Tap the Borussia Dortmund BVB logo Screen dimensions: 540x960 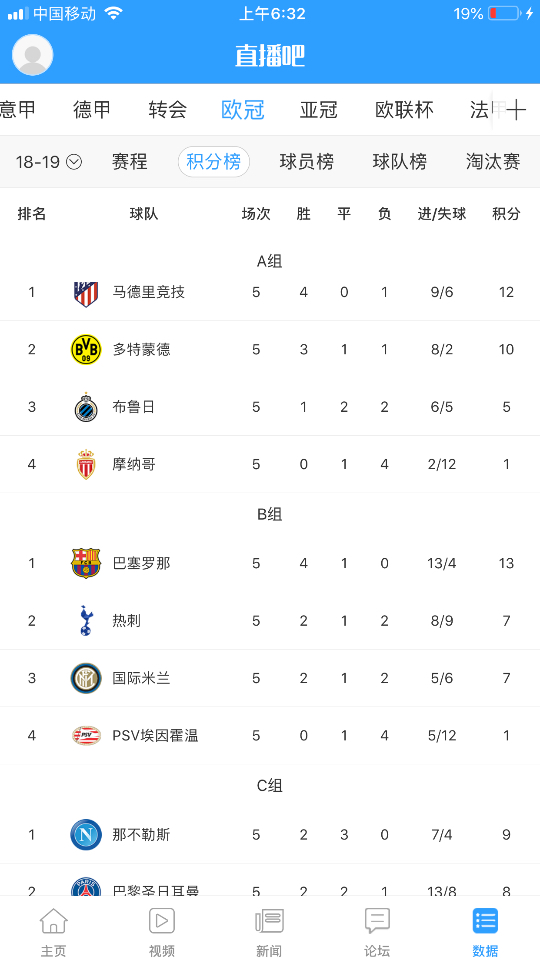86,350
